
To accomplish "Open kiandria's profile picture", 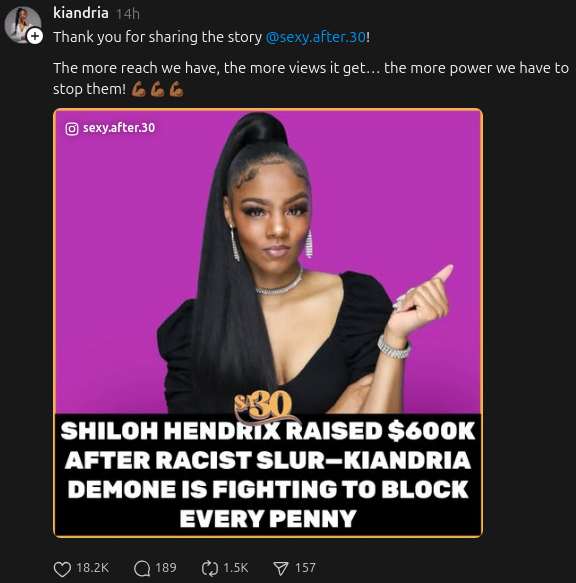I will tap(22, 25).
